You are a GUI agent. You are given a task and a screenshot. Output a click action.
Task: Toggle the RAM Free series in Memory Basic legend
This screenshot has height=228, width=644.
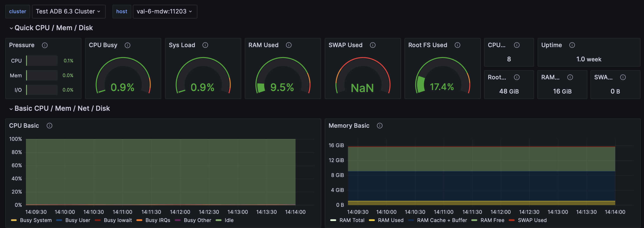492,220
